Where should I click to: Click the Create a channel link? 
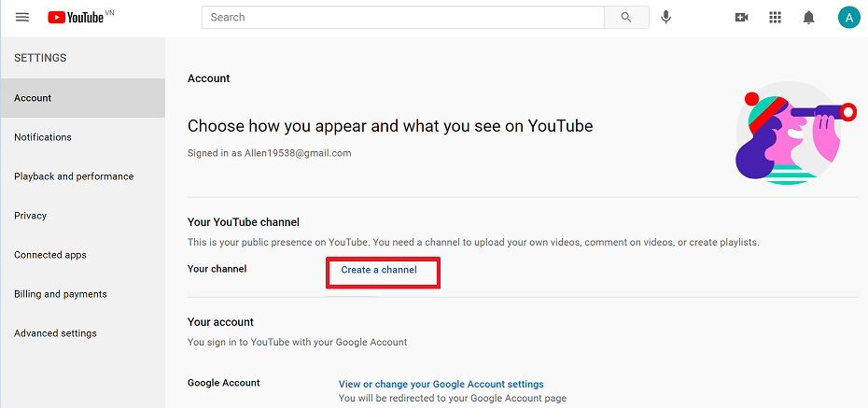tap(379, 270)
